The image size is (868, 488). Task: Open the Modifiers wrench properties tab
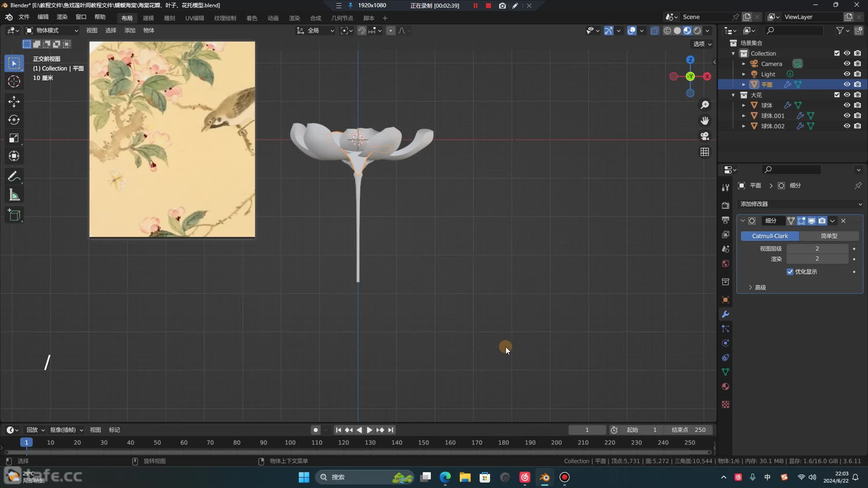(726, 314)
